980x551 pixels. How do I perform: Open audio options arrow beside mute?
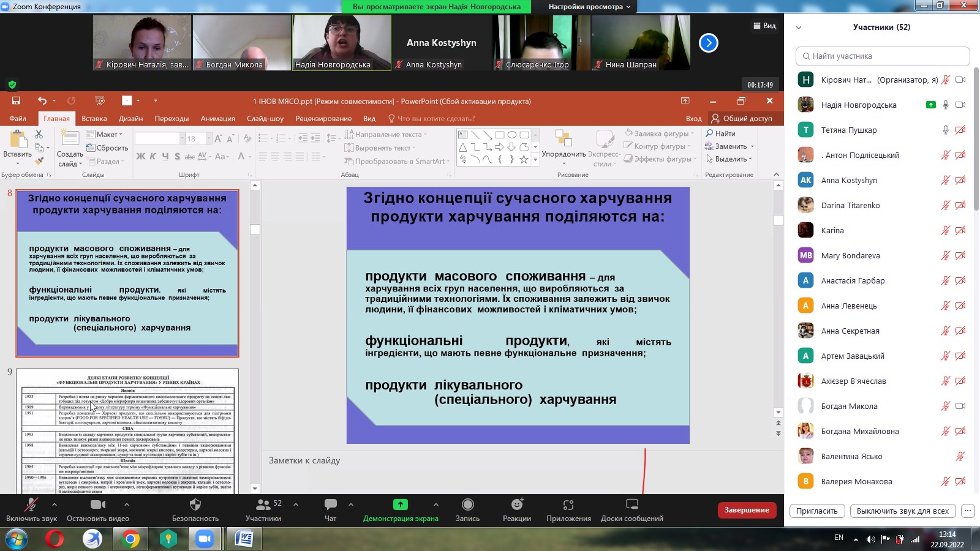tap(55, 504)
